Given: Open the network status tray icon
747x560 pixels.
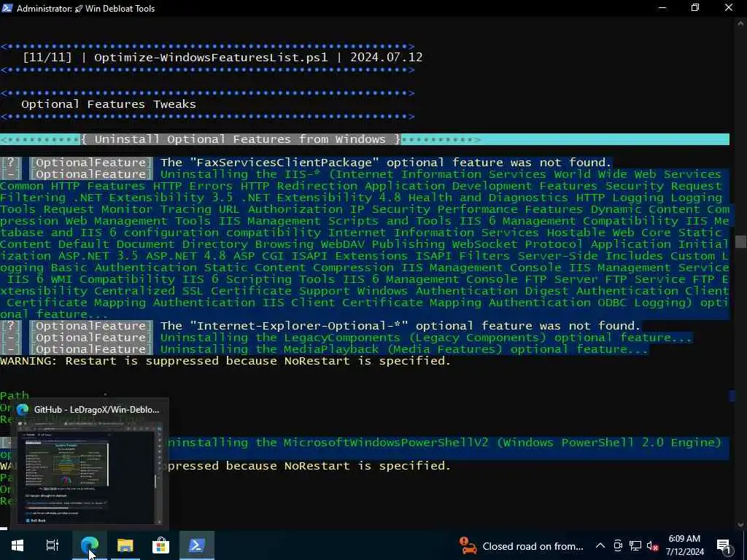Looking at the screenshot, I should click(x=635, y=545).
